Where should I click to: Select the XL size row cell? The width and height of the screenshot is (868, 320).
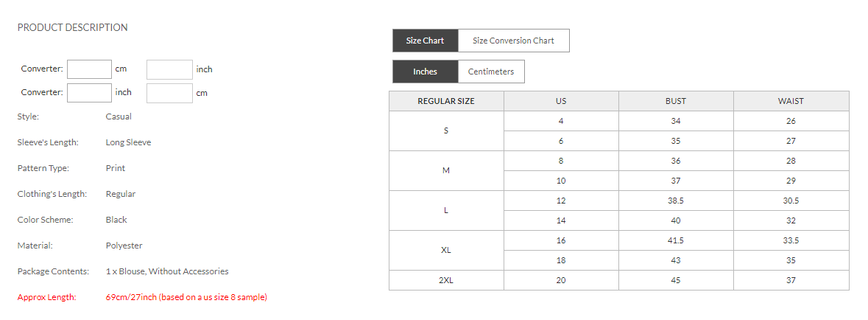click(446, 250)
